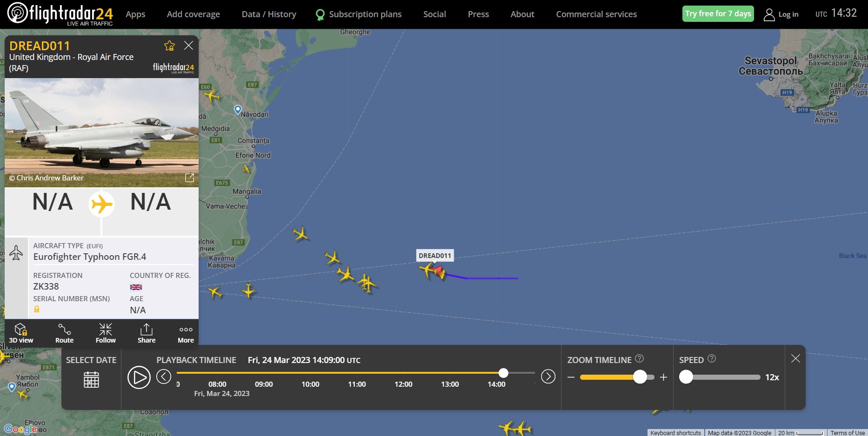Open the calendar under Select Date
Screen dimensions: 868x436
point(91,379)
